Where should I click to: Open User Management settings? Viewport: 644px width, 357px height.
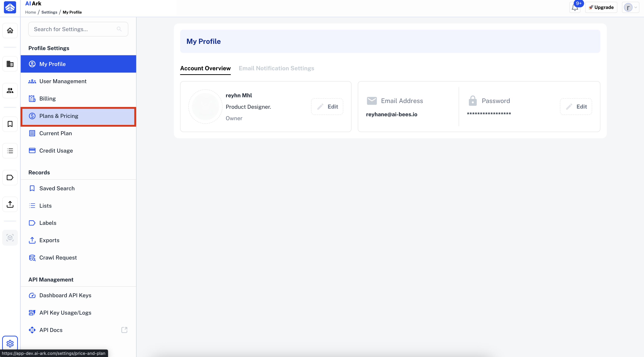tap(78, 81)
